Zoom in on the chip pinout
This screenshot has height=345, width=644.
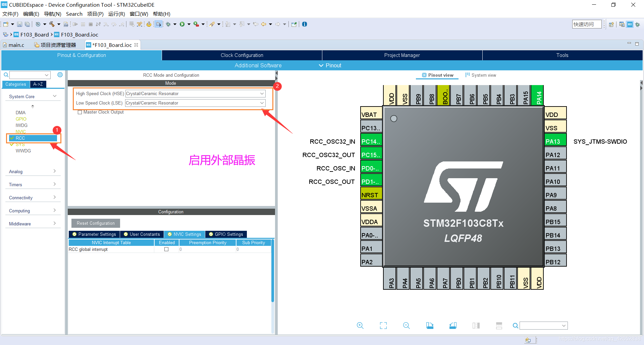tap(360, 326)
